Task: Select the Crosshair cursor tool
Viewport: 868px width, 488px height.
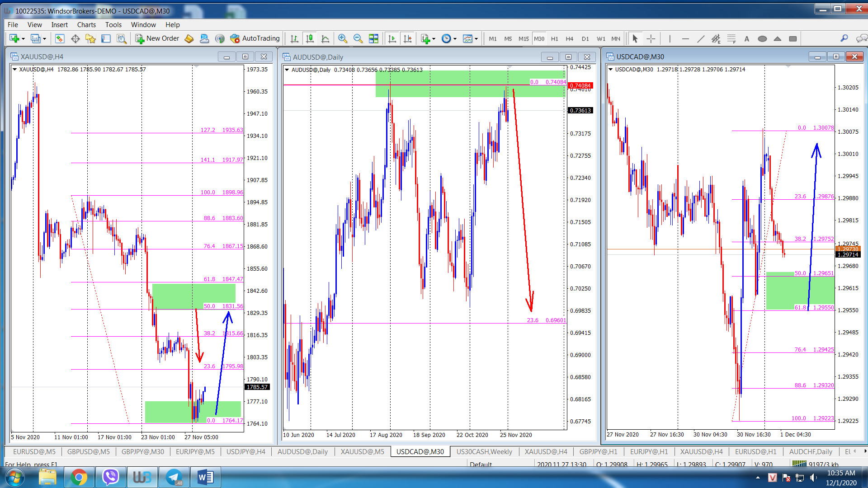Action: coord(651,39)
